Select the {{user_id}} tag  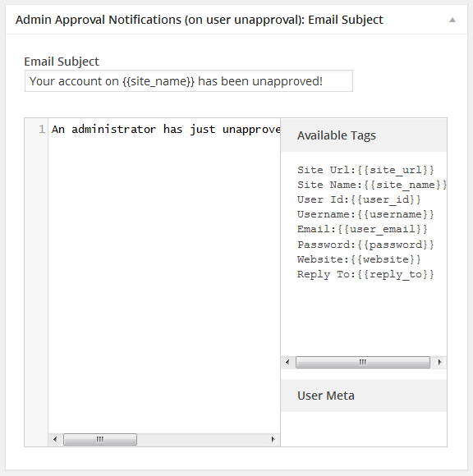click(x=386, y=199)
